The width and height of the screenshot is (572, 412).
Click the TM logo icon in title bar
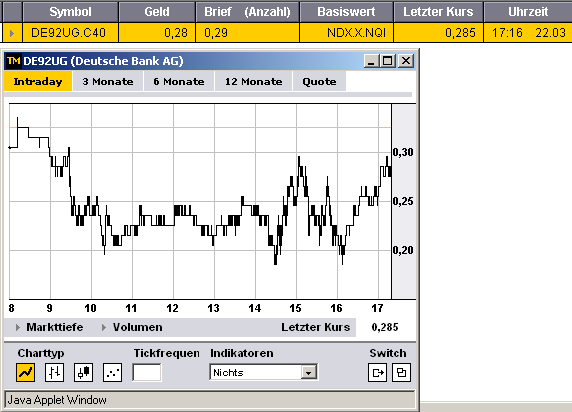coord(13,61)
